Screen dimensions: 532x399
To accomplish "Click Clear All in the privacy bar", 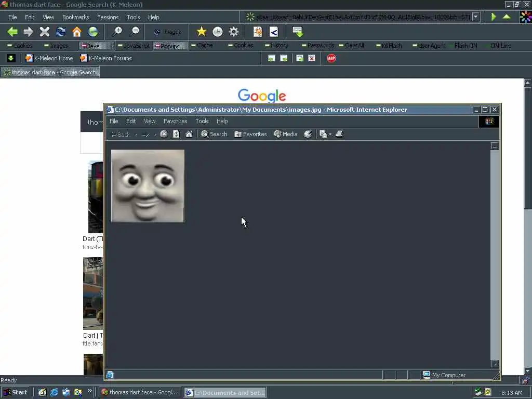I will 352,46.
